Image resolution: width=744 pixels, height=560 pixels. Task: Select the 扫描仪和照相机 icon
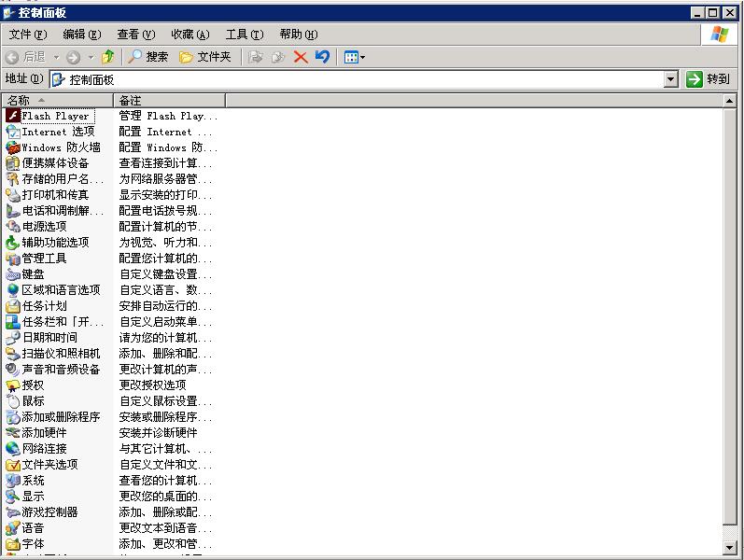(13, 354)
